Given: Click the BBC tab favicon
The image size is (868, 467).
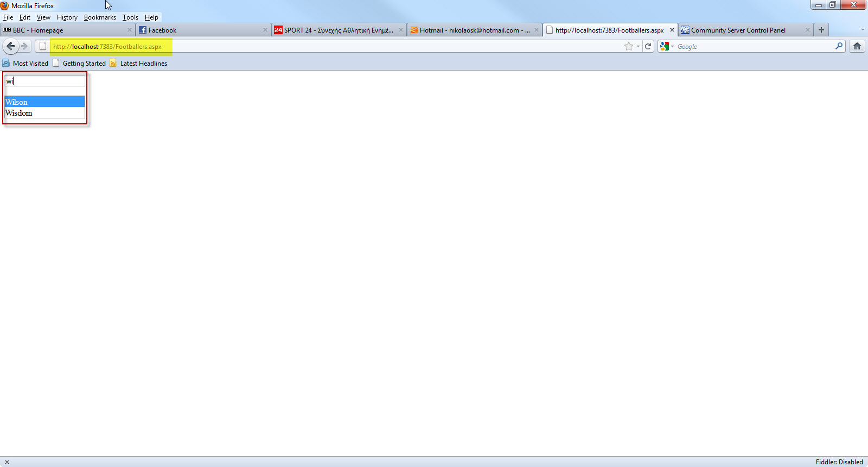Looking at the screenshot, I should click(x=7, y=30).
